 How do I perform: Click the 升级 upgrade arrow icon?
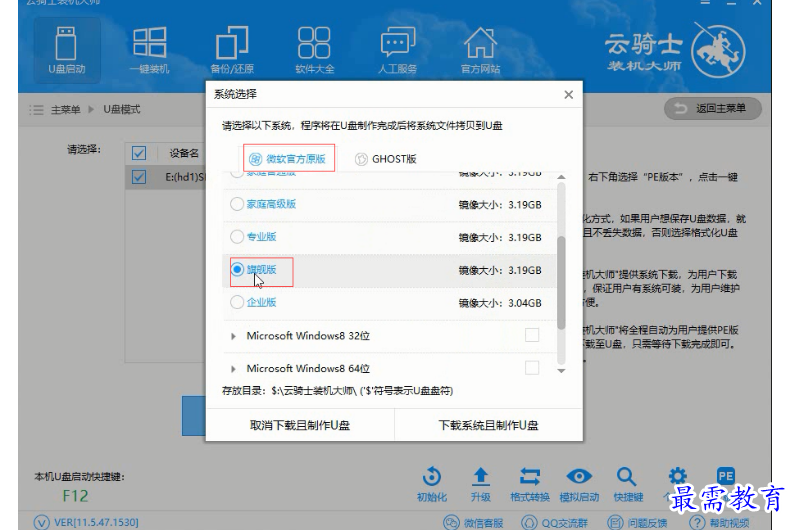coord(480,476)
